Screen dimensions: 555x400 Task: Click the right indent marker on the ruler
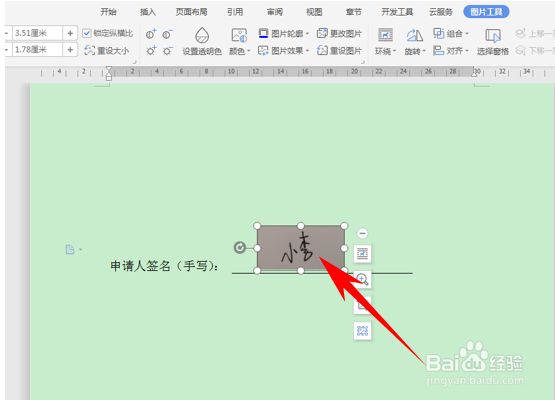(x=474, y=73)
